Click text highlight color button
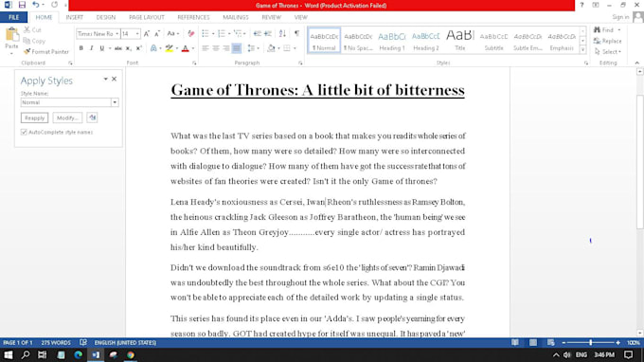The height and width of the screenshot is (362, 644). [169, 48]
